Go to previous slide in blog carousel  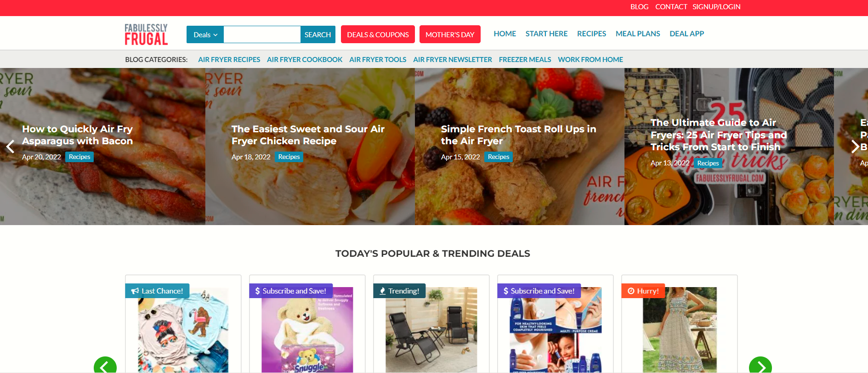click(10, 147)
